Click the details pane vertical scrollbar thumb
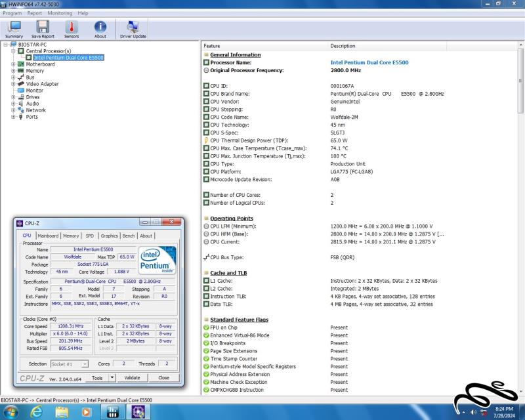This screenshot has width=525, height=420. pos(520,81)
